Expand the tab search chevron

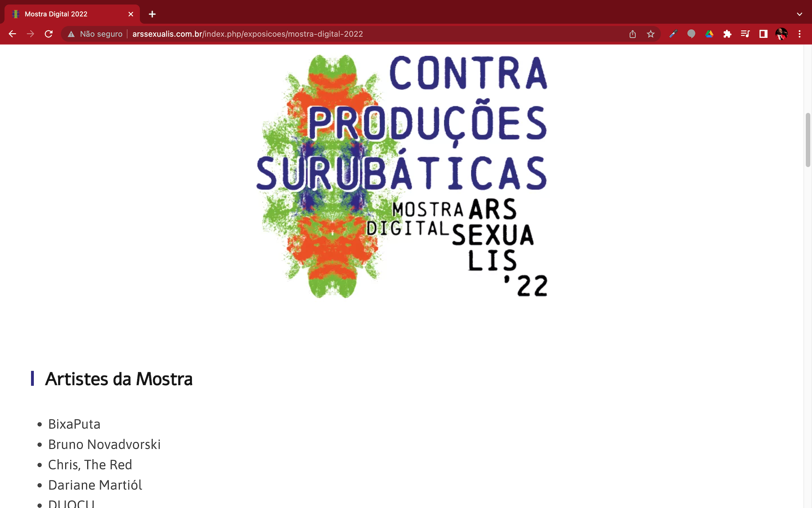pos(799,14)
